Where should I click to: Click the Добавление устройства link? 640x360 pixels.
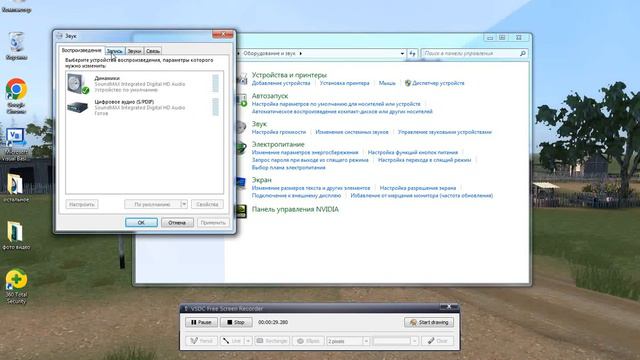(x=281, y=83)
